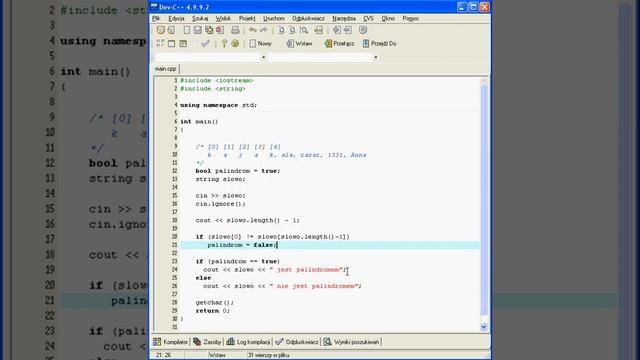Click the Add to Project icon

337,30
